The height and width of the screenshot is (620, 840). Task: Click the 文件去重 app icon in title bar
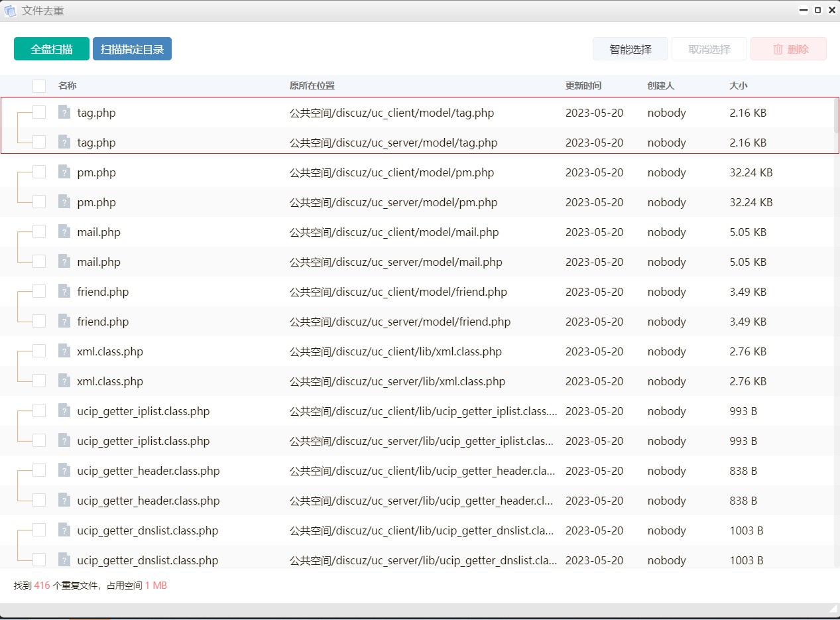[11, 11]
